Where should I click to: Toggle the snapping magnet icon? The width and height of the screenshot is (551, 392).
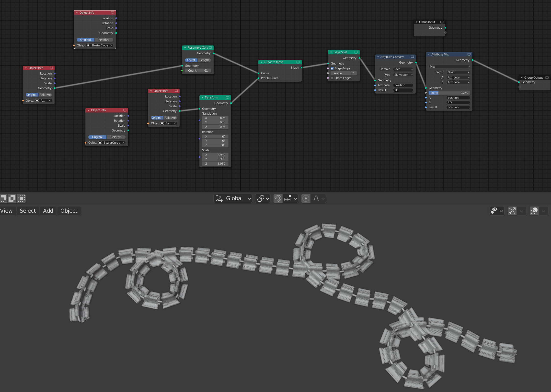click(x=278, y=198)
